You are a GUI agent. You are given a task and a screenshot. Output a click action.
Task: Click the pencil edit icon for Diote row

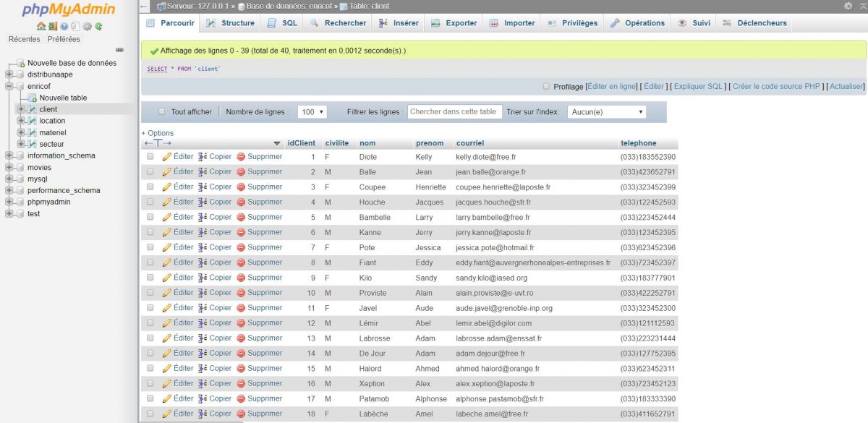click(167, 157)
